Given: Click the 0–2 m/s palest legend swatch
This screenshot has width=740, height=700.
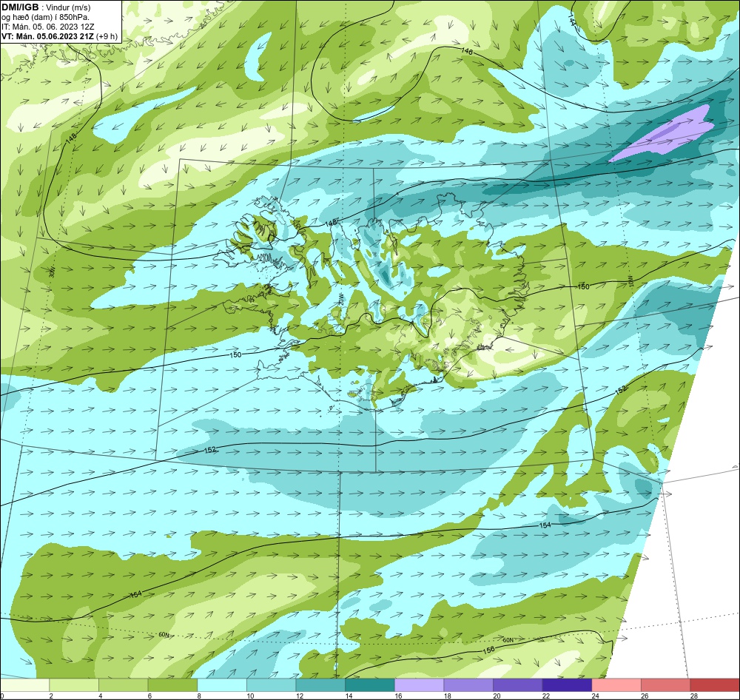Looking at the screenshot, I should (x=24, y=684).
